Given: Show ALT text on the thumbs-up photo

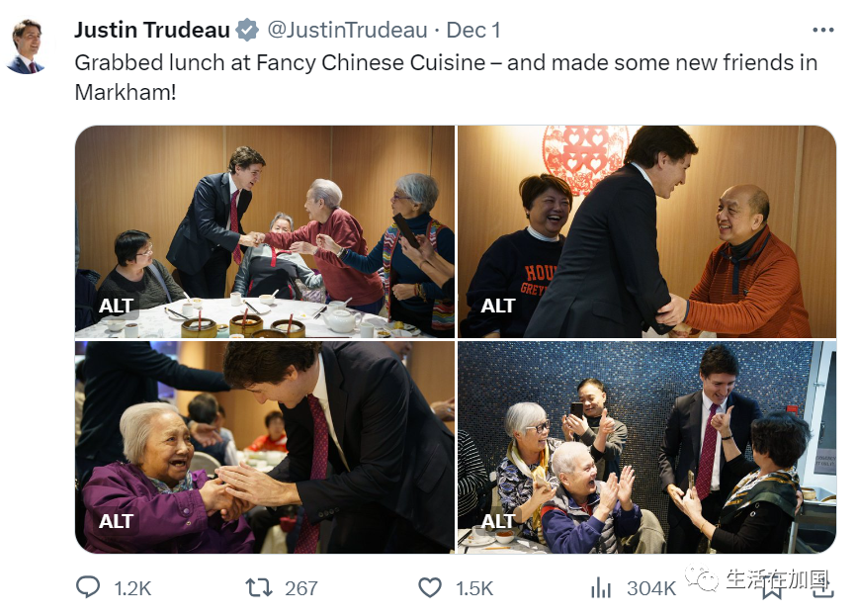Looking at the screenshot, I should (498, 521).
